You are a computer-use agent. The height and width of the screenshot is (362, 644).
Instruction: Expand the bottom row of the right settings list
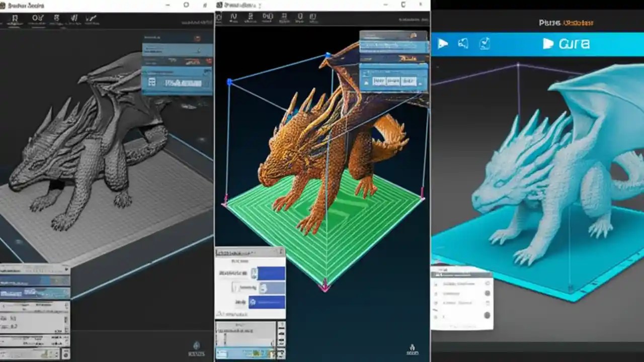(x=487, y=316)
